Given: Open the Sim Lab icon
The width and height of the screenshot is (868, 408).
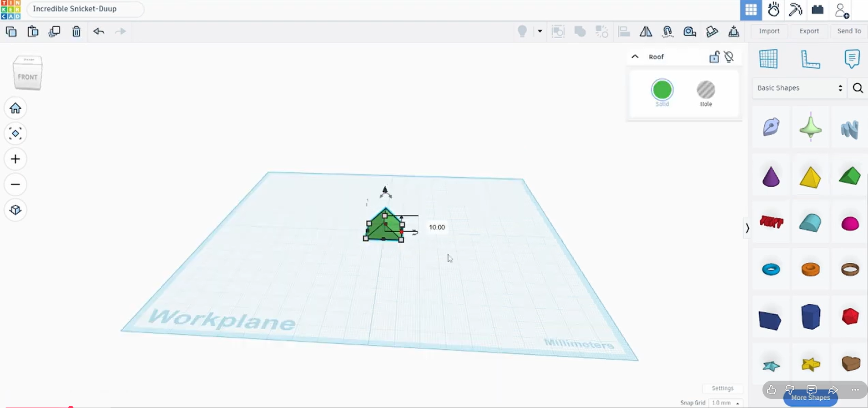Looking at the screenshot, I should (774, 10).
